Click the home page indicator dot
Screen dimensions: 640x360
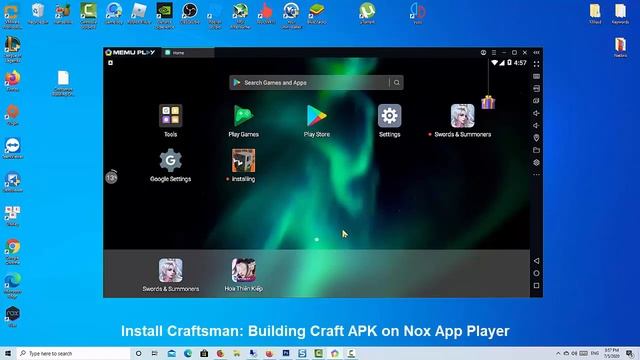[317, 240]
